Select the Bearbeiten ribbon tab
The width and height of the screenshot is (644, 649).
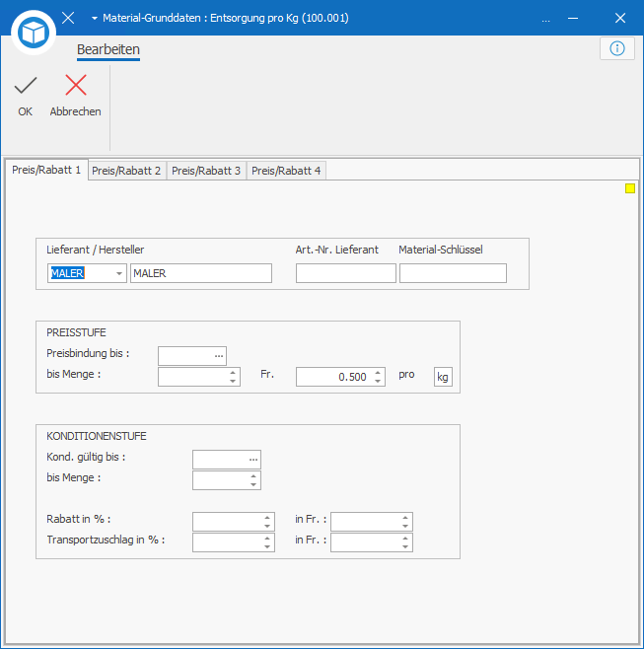point(108,50)
